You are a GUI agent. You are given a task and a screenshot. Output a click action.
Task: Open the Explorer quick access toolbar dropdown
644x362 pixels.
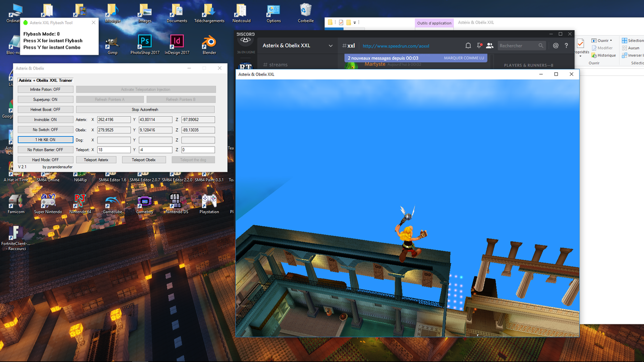click(x=355, y=23)
